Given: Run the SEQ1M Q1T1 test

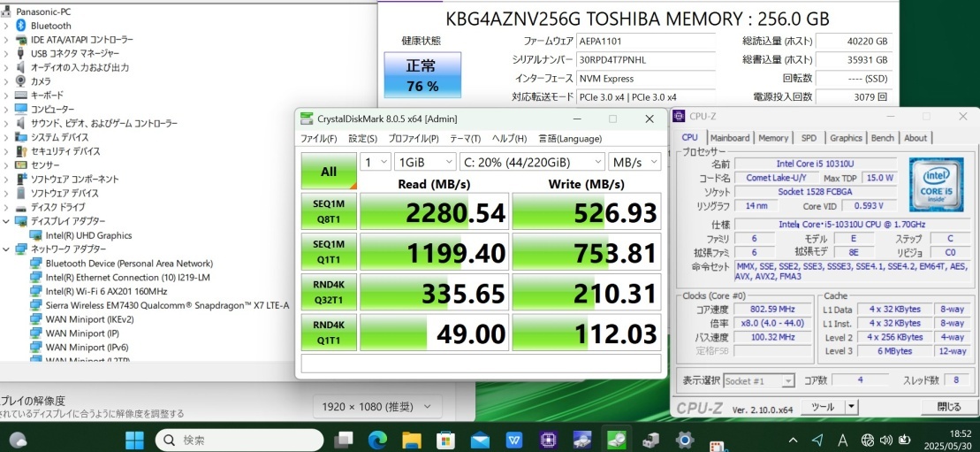Looking at the screenshot, I should (x=329, y=252).
